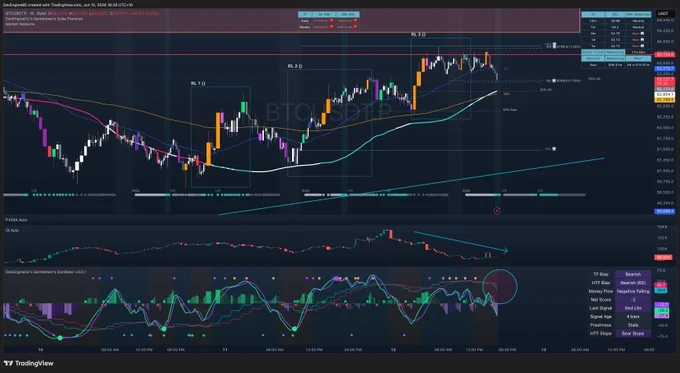The image size is (680, 373).
Task: Click the blue 60,068.4 price label
Action: click(664, 211)
